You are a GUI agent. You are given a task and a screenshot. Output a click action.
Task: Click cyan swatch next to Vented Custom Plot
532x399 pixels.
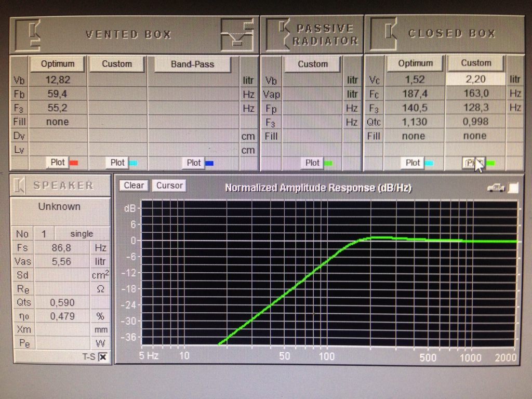(x=134, y=163)
